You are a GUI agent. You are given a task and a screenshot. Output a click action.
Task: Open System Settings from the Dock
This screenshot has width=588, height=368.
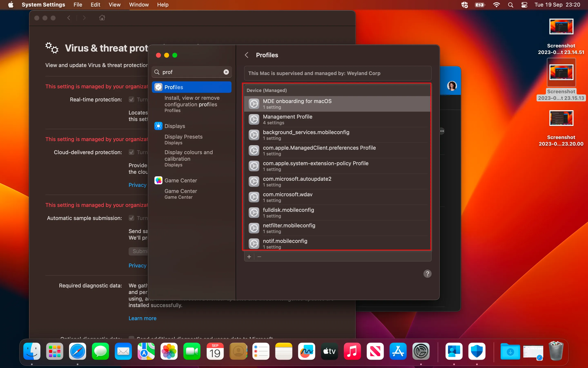[x=421, y=351]
